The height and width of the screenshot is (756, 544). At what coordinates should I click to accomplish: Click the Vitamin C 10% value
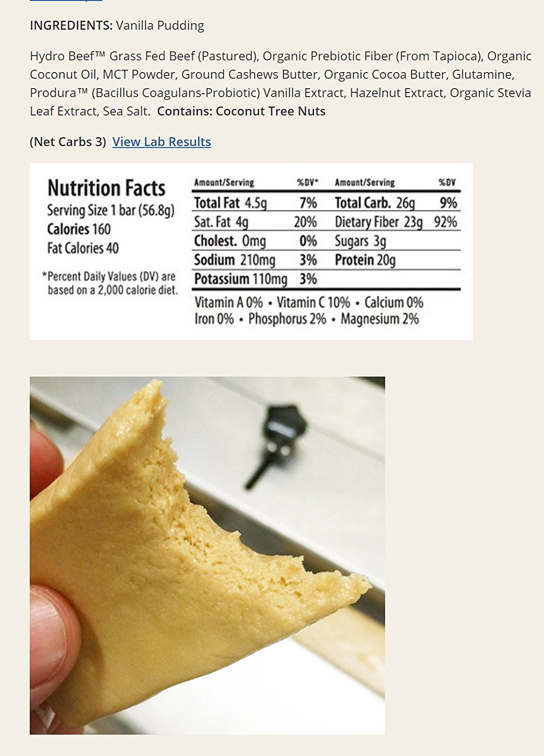coord(313,302)
